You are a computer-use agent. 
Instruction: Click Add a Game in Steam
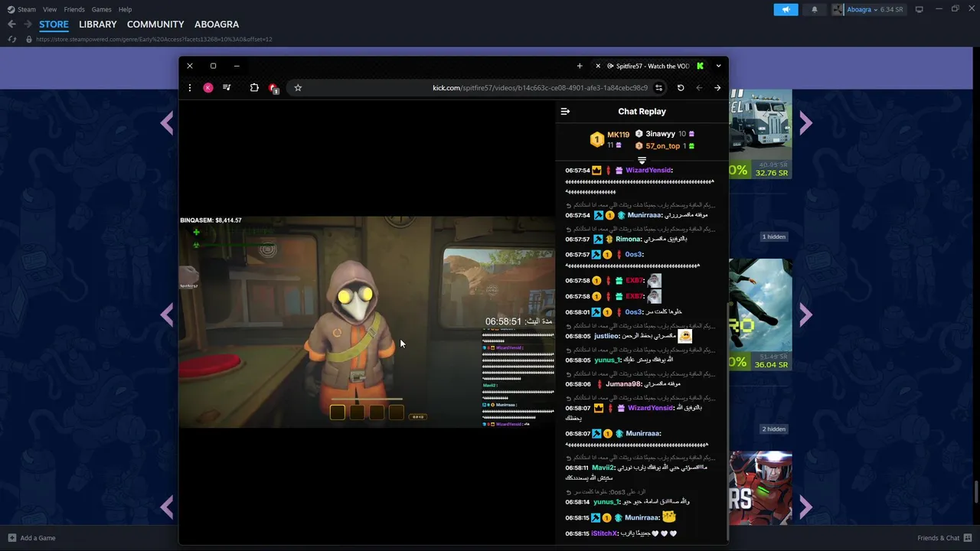[x=31, y=538]
